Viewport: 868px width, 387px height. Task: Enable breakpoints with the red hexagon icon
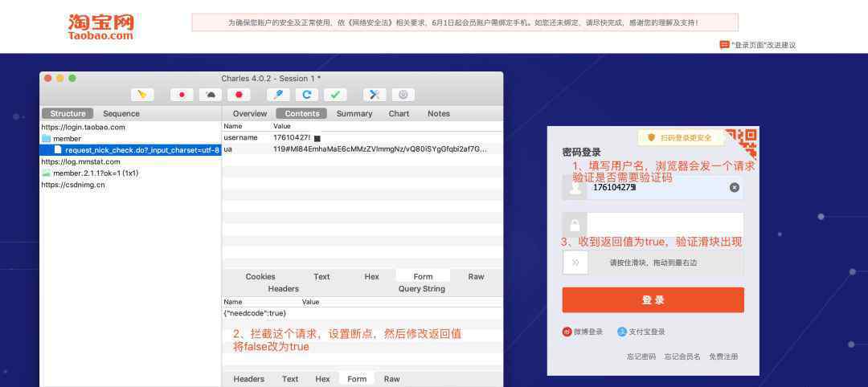pos(239,95)
